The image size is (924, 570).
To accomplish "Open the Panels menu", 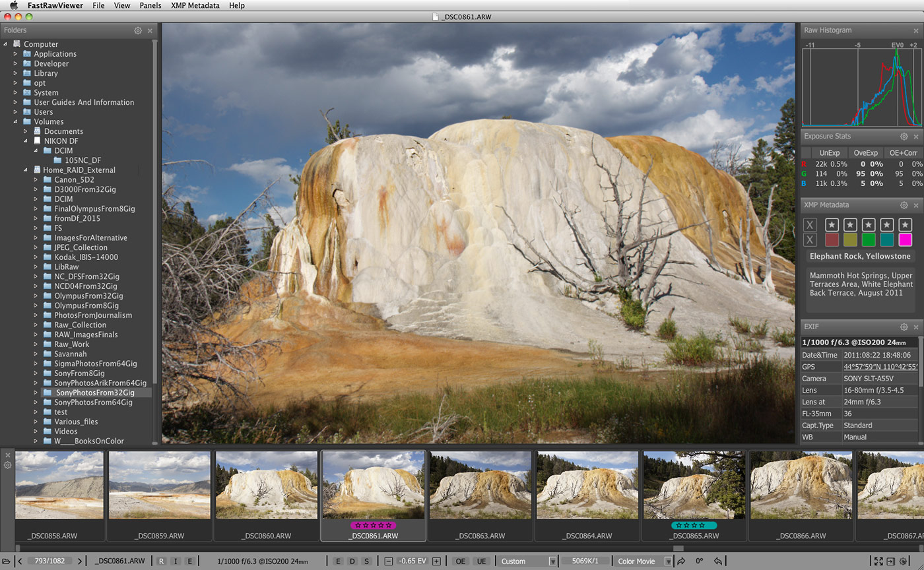I will pyautogui.click(x=150, y=5).
